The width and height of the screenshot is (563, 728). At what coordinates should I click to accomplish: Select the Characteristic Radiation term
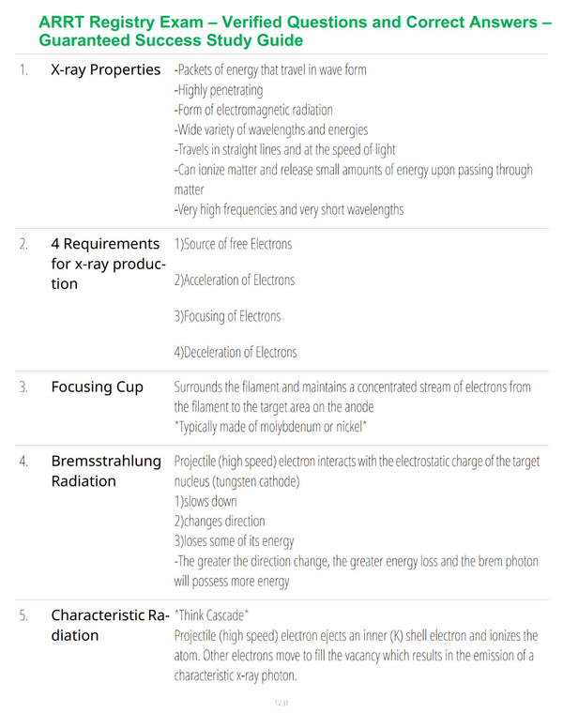tap(110, 625)
